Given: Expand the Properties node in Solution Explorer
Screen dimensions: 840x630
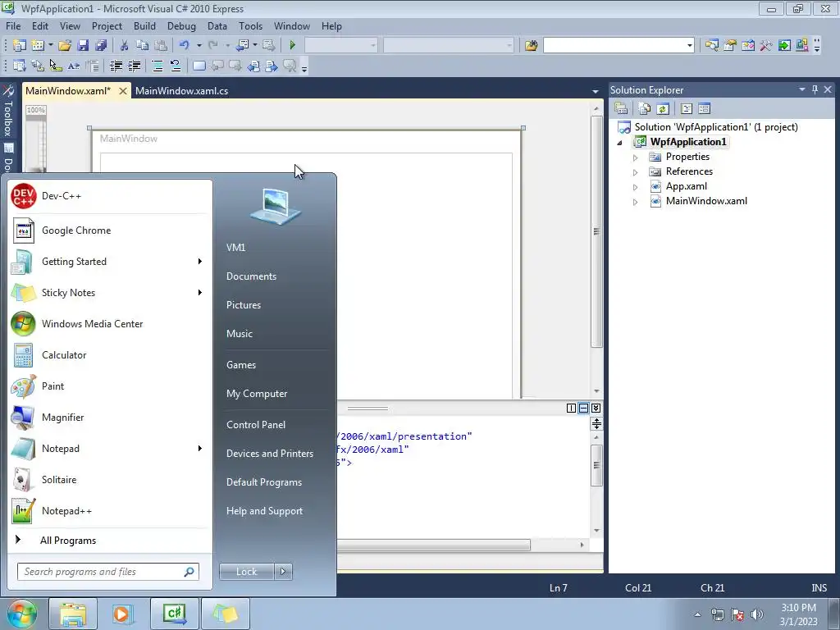Looking at the screenshot, I should coord(636,157).
